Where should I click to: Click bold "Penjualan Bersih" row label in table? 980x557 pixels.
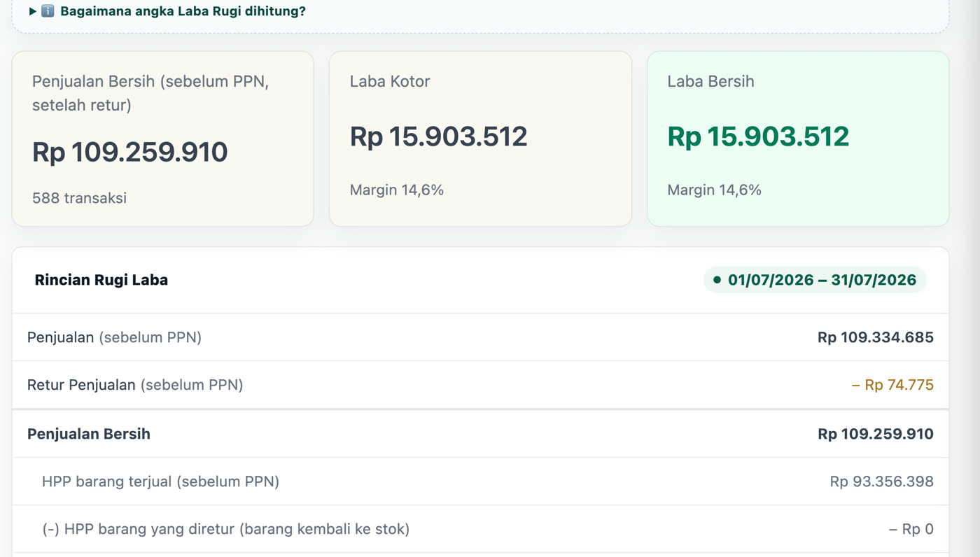coord(89,434)
